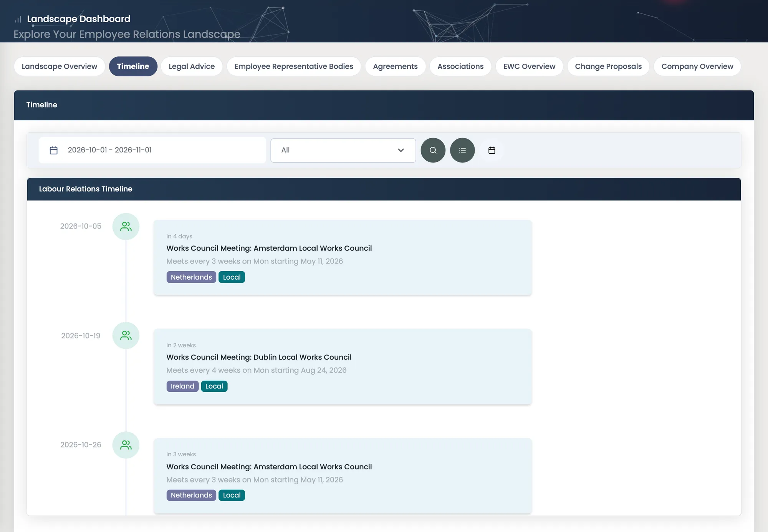Switch to list view icon
The image size is (768, 532).
coord(462,150)
